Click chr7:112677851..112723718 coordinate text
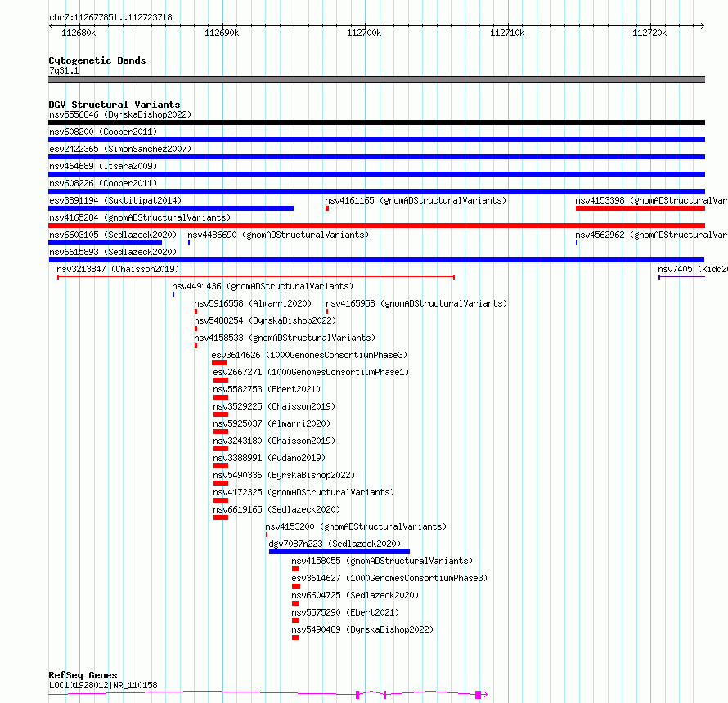This screenshot has width=728, height=703. tap(110, 18)
